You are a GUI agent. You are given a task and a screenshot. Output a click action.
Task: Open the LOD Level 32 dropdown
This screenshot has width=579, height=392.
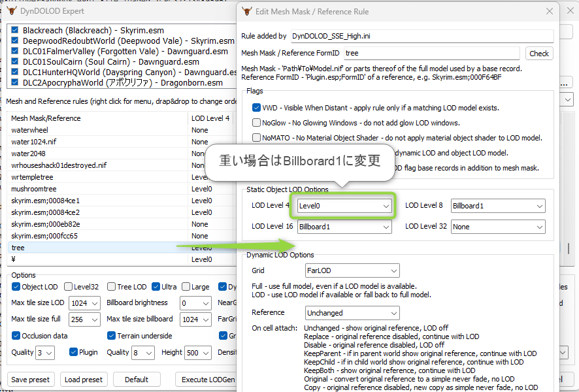(497, 227)
